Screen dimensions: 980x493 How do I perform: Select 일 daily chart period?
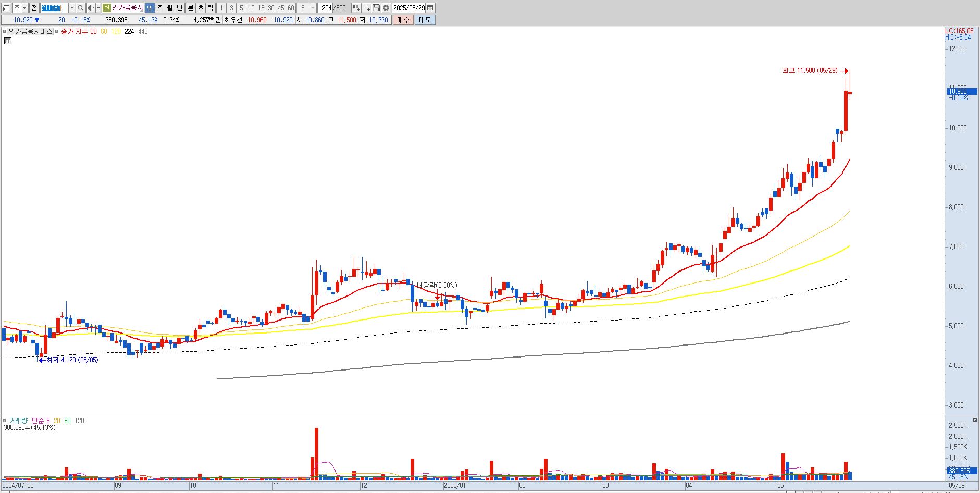tap(150, 8)
